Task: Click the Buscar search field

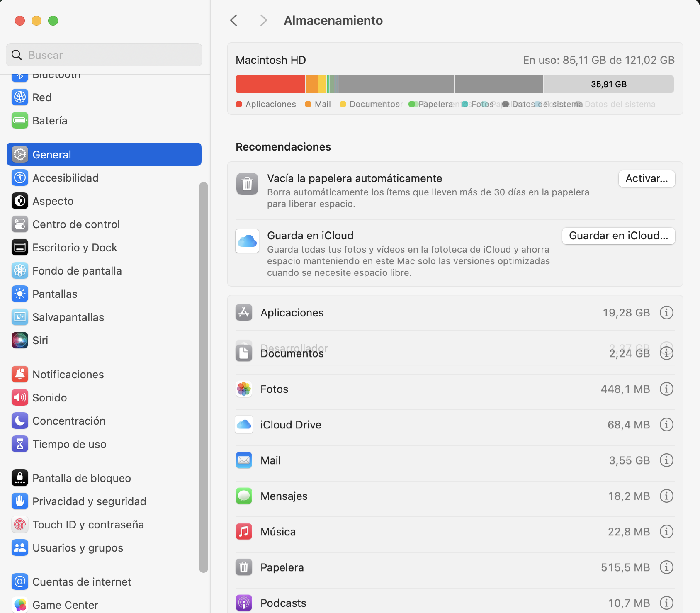Action: click(x=103, y=55)
